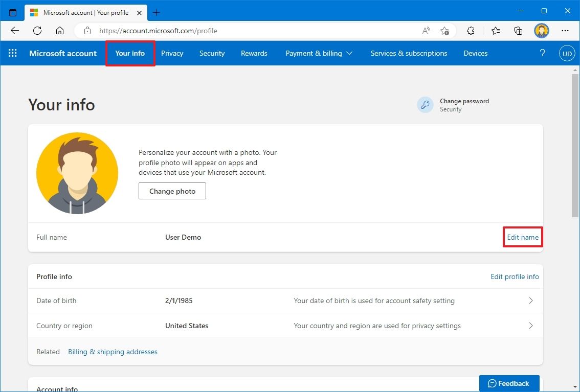580x392 pixels.
Task: Open the Billing & shipping addresses link
Action: coord(113,352)
